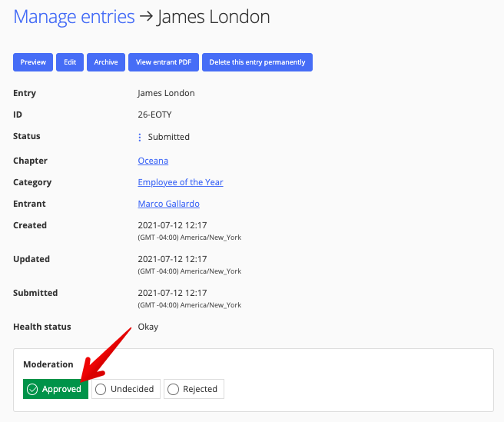Open the Oceana chapter link

pos(153,161)
